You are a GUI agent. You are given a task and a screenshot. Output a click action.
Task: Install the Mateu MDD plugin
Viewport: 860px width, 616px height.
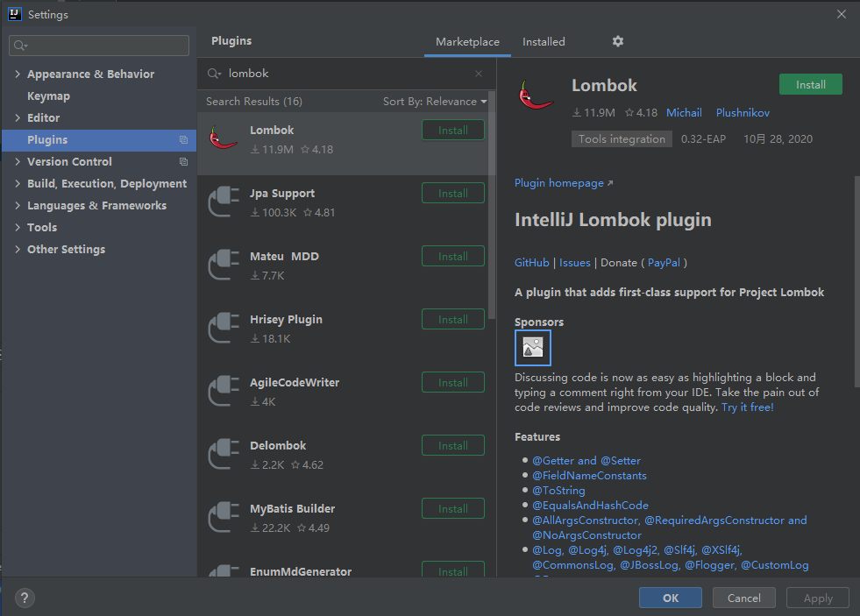[453, 256]
